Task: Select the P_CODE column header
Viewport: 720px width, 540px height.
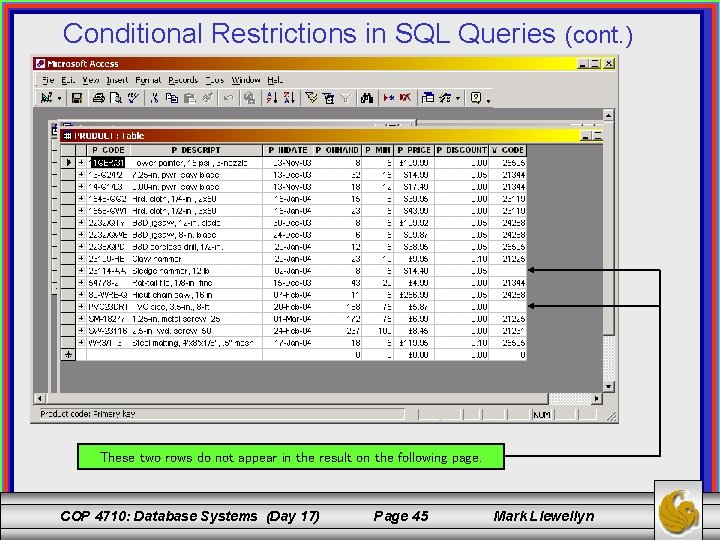Action: click(x=109, y=150)
